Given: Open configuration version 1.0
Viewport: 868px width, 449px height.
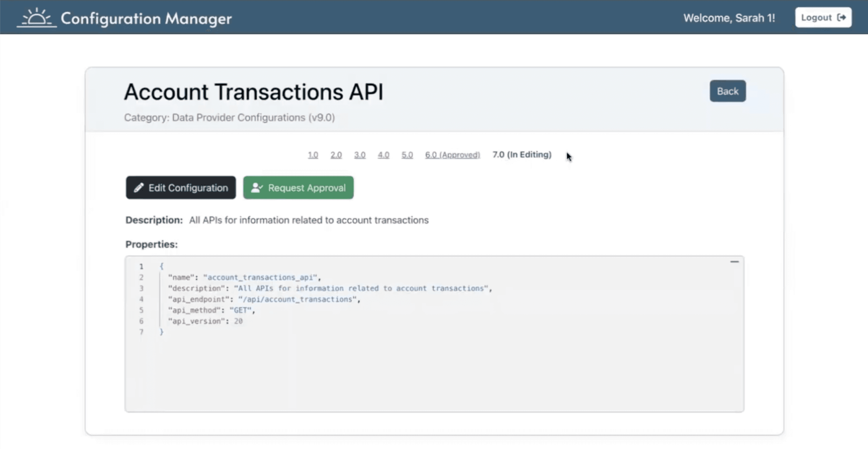Looking at the screenshot, I should (313, 155).
